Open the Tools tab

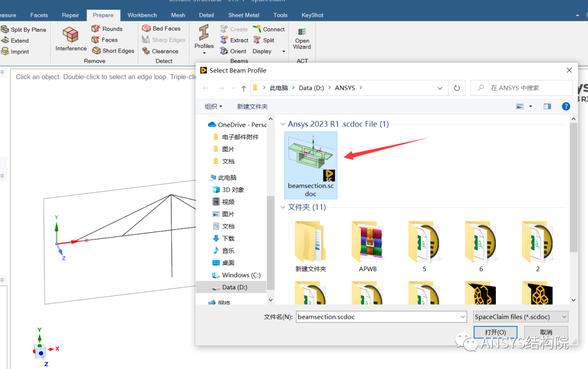coord(280,15)
